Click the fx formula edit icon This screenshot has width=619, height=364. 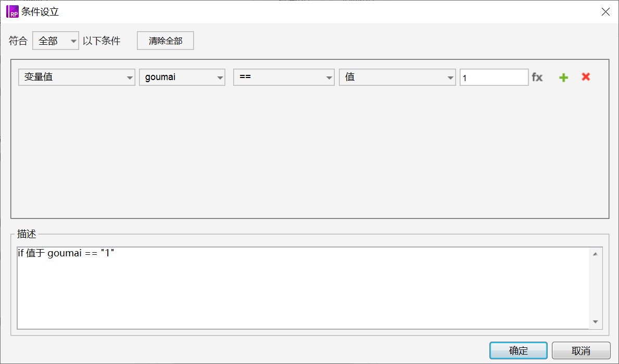pyautogui.click(x=537, y=77)
